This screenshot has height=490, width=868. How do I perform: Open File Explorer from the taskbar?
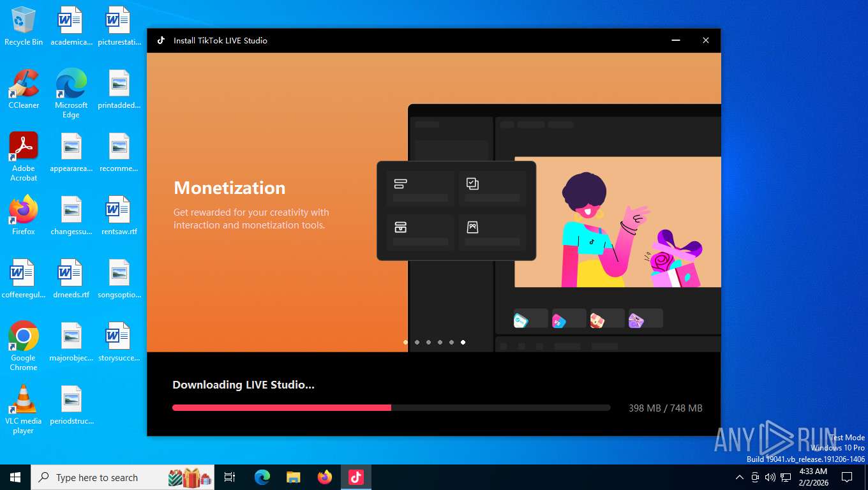[x=294, y=477]
